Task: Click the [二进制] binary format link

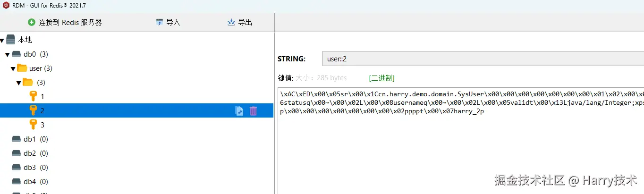Action: click(x=381, y=78)
